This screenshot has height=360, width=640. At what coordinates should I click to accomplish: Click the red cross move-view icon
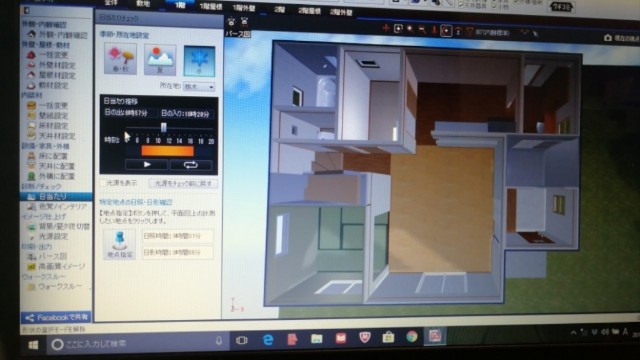click(x=386, y=28)
